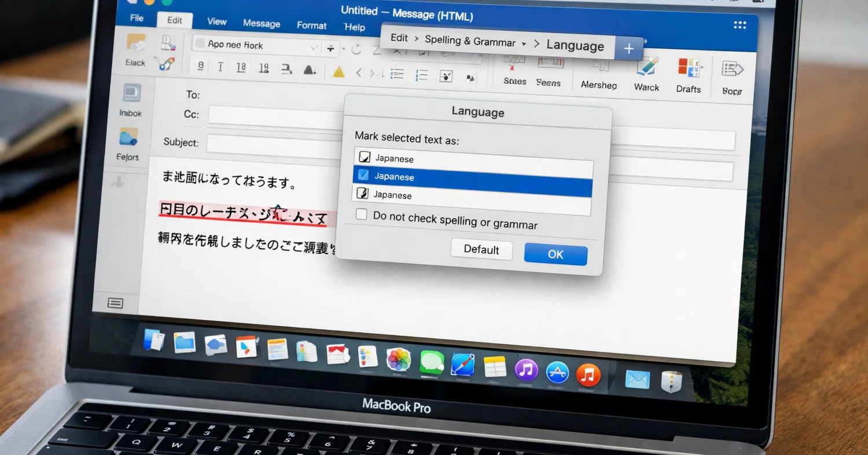The height and width of the screenshot is (455, 868).
Task: Open the View menu
Action: point(217,21)
